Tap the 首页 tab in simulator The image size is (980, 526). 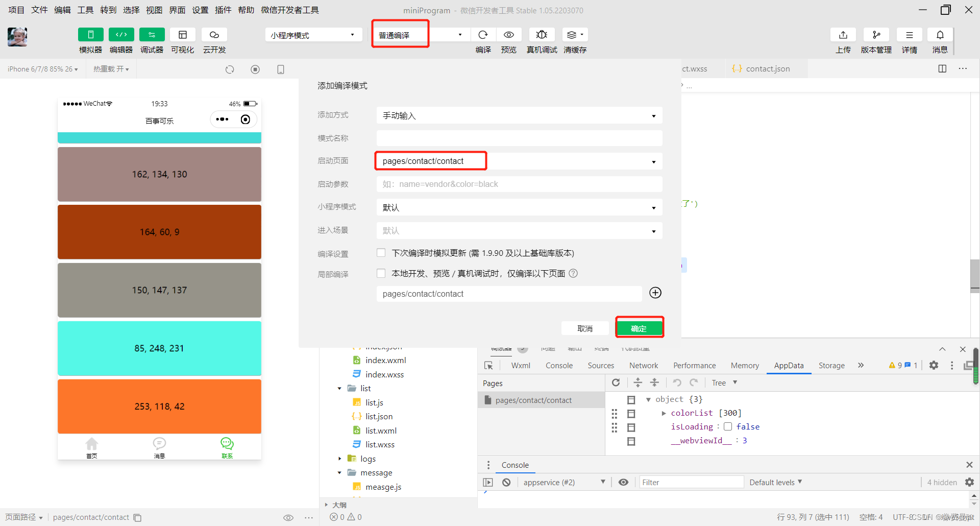(x=92, y=447)
